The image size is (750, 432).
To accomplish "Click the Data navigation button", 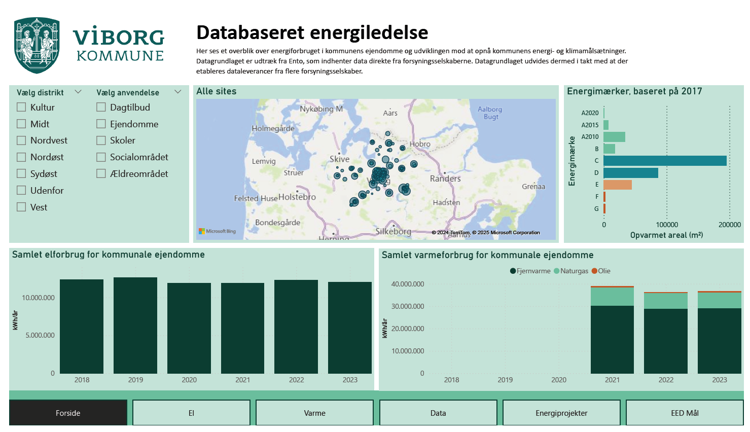I will tap(438, 412).
